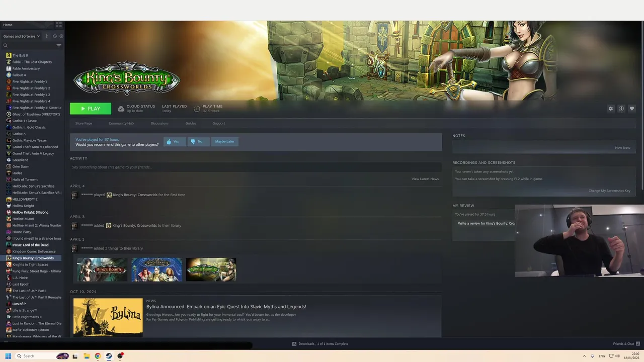This screenshot has height=362, width=644.
Task: Click the play time clock icon
Action: 197,109
